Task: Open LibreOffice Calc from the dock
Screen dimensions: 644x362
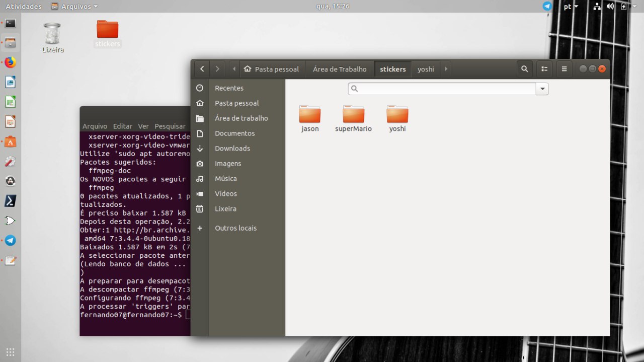Action: (10, 102)
